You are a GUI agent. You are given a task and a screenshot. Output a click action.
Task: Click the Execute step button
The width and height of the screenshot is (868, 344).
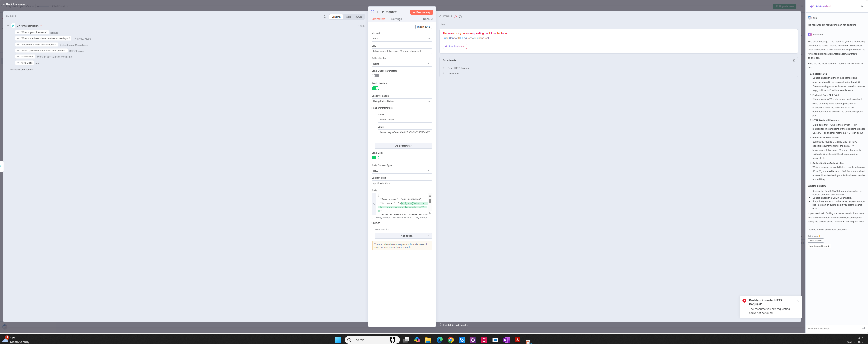click(x=421, y=12)
